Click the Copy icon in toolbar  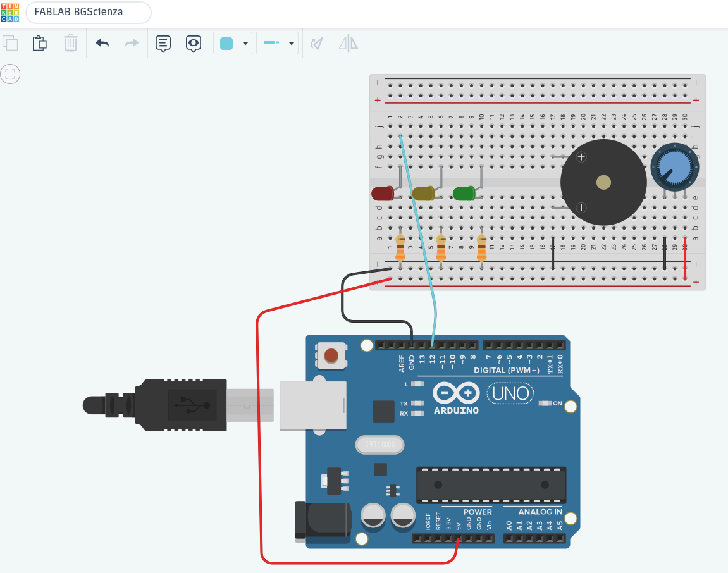coord(10,43)
